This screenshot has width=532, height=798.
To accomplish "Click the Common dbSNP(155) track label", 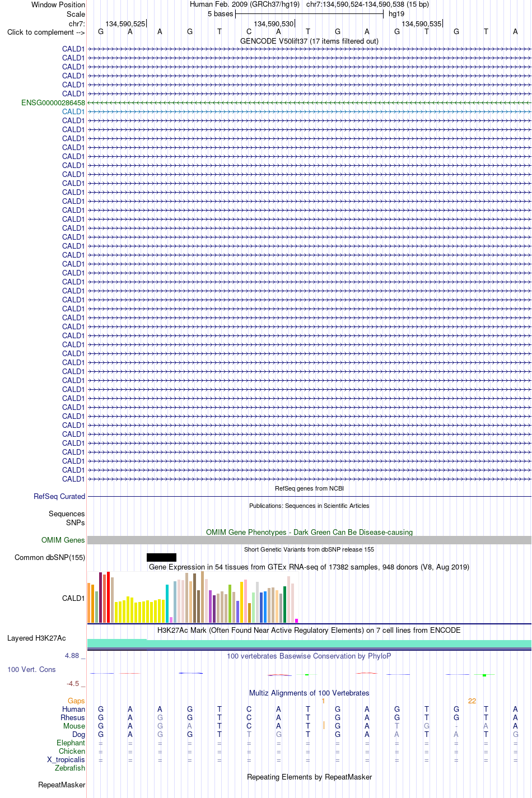I will pos(50,557).
